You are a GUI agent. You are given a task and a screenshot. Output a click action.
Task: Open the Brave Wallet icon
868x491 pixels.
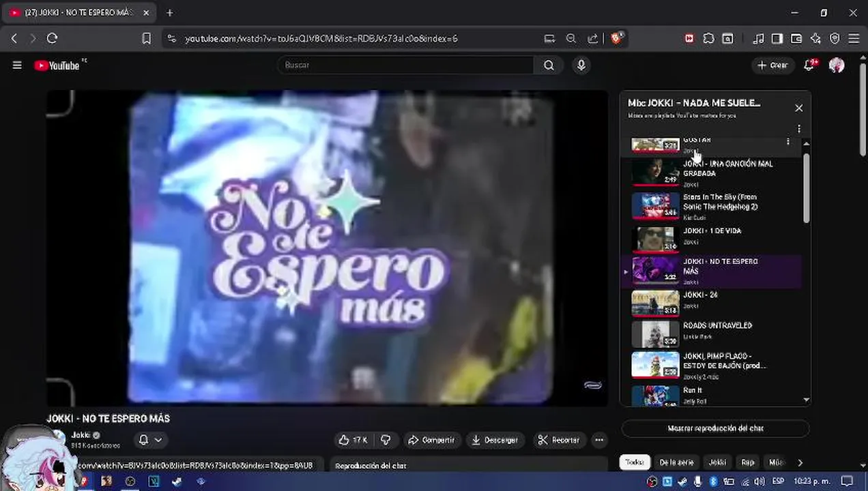pyautogui.click(x=796, y=39)
